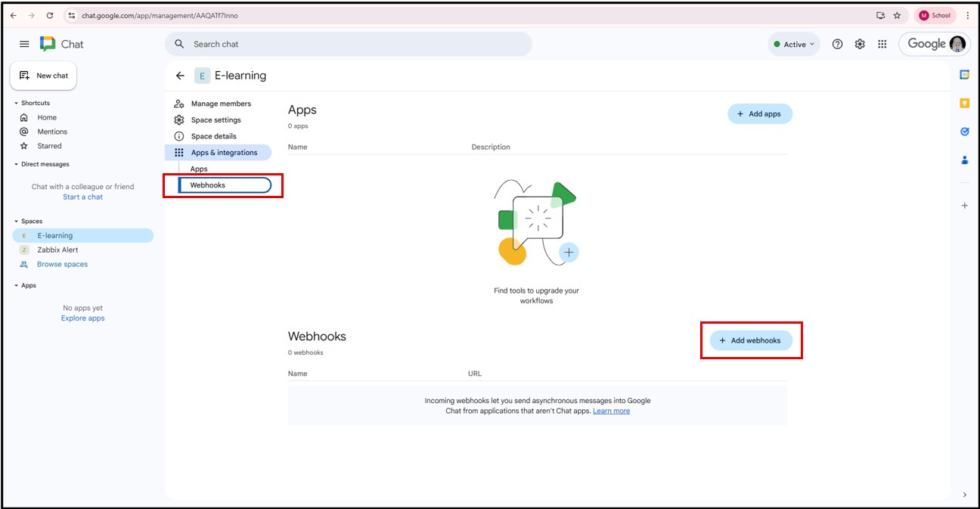Screen dimensions: 980x509
Task: Open the Zabbix Alert space
Action: coord(57,250)
